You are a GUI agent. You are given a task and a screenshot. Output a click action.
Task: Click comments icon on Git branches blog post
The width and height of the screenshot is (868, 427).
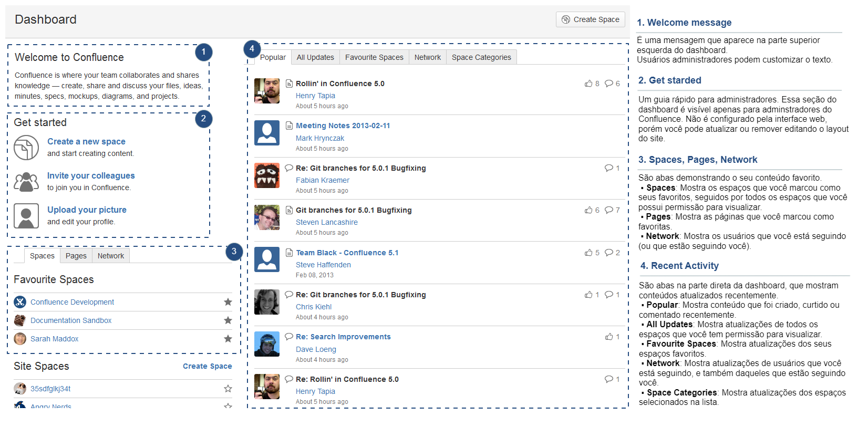tap(609, 210)
